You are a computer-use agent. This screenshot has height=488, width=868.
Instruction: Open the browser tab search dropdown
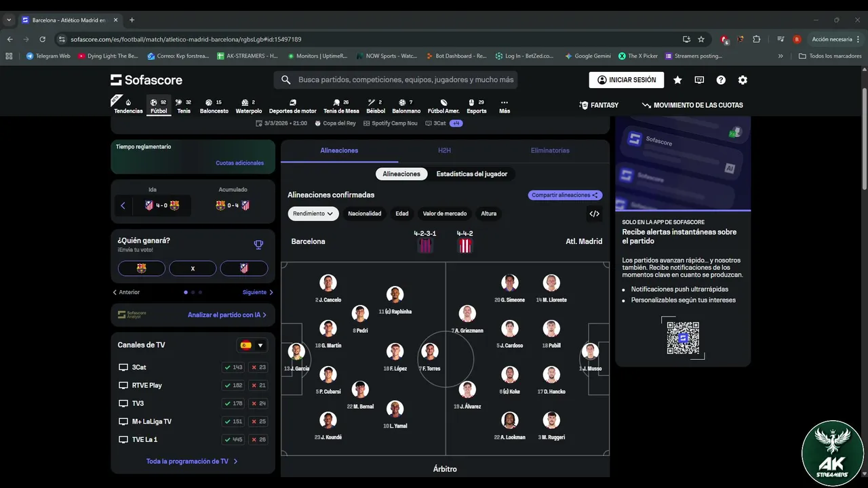click(x=9, y=20)
